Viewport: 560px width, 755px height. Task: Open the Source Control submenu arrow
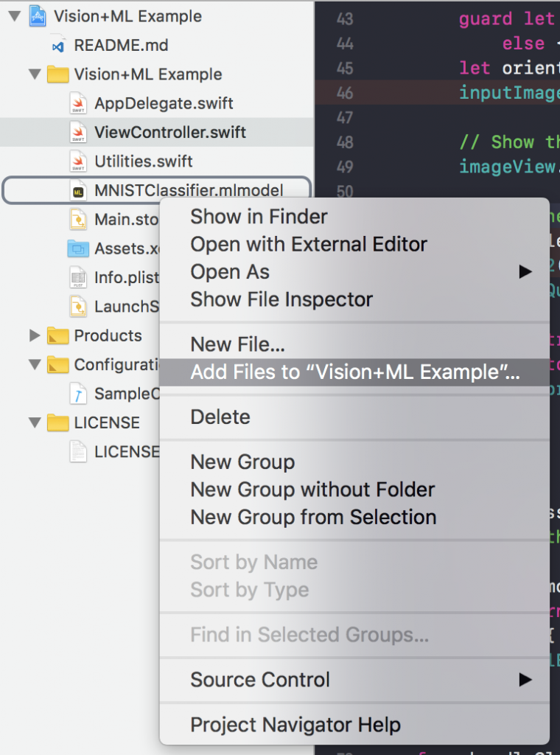[x=525, y=680]
